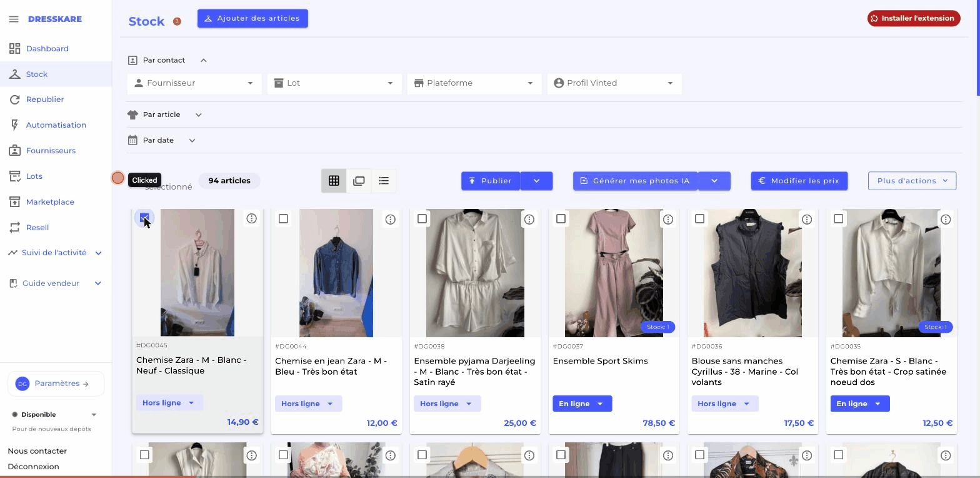980x478 pixels.
Task: Click Ajouter des articles button
Action: tap(252, 18)
